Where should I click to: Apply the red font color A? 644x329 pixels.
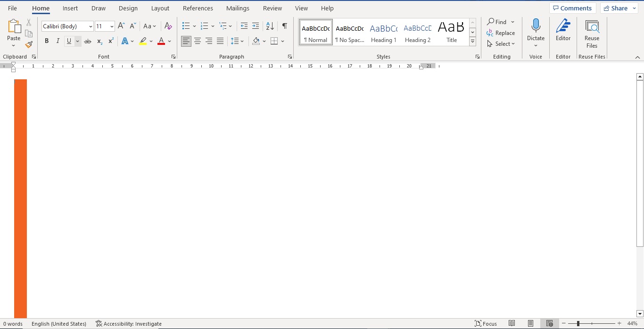pos(161,41)
